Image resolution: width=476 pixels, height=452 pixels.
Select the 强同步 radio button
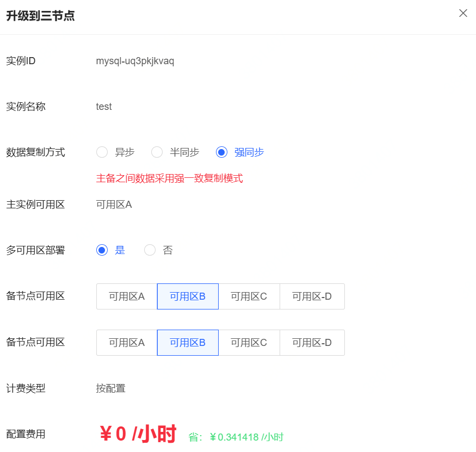tap(222, 152)
